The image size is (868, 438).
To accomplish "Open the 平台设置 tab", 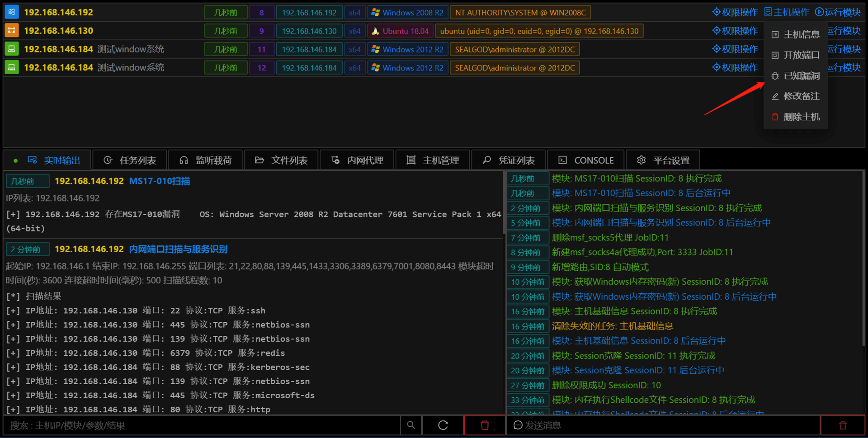I will point(663,160).
